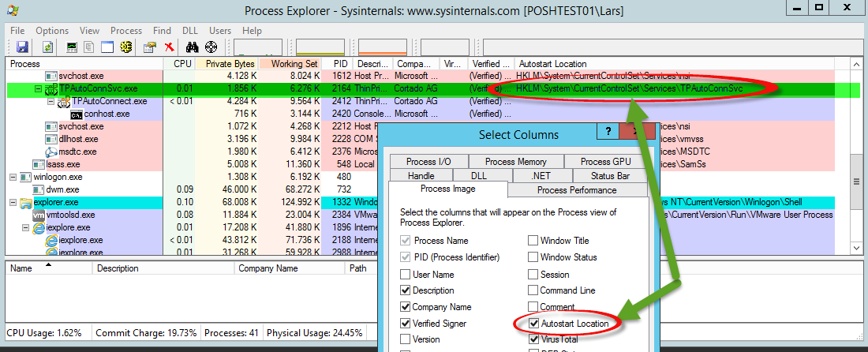This screenshot has height=352, width=868.
Task: Toggle the Autostart Location checkbox
Action: click(x=533, y=323)
